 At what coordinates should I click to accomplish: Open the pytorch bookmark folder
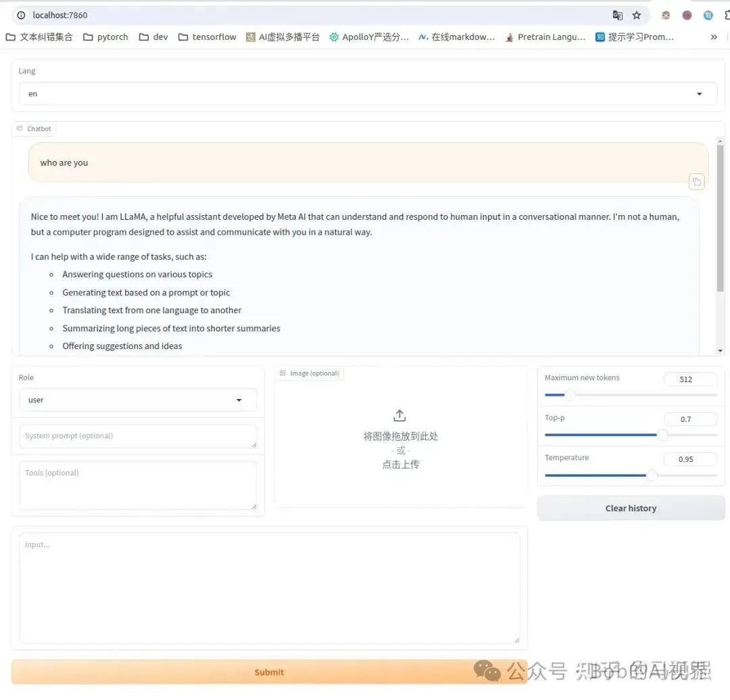click(105, 37)
